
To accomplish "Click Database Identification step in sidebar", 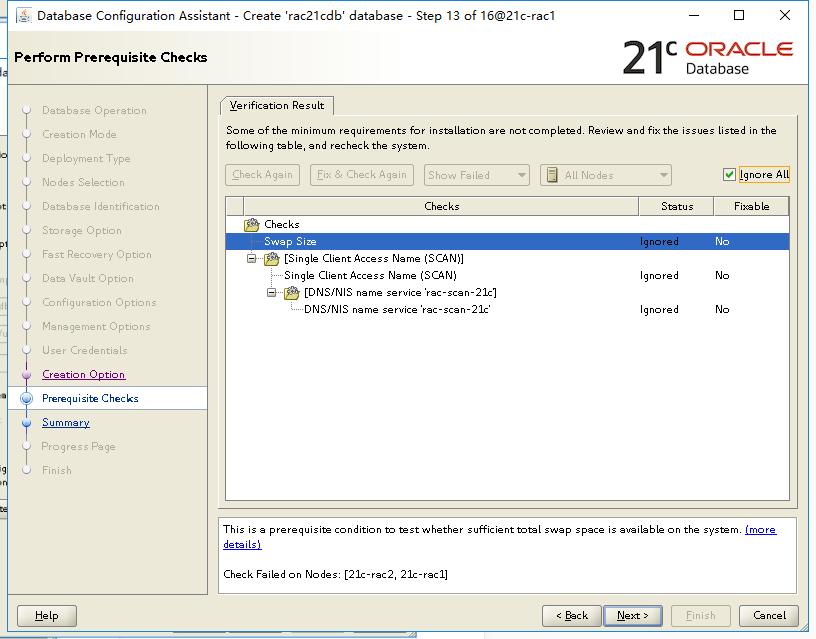I will [101, 207].
